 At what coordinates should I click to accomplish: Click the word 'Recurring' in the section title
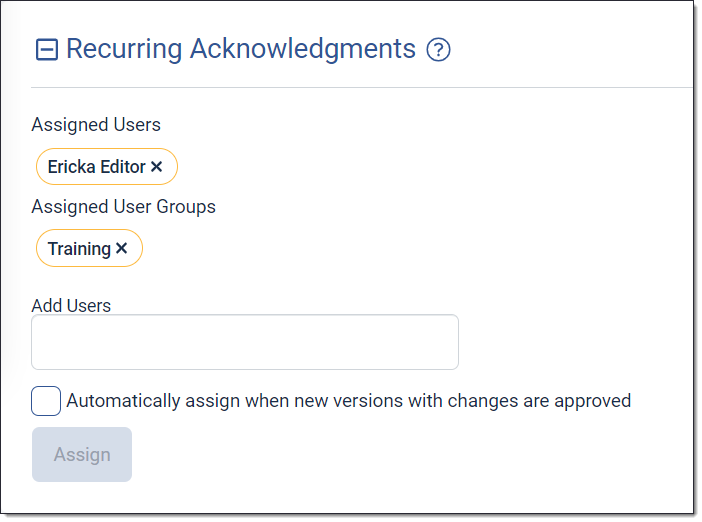[124, 49]
